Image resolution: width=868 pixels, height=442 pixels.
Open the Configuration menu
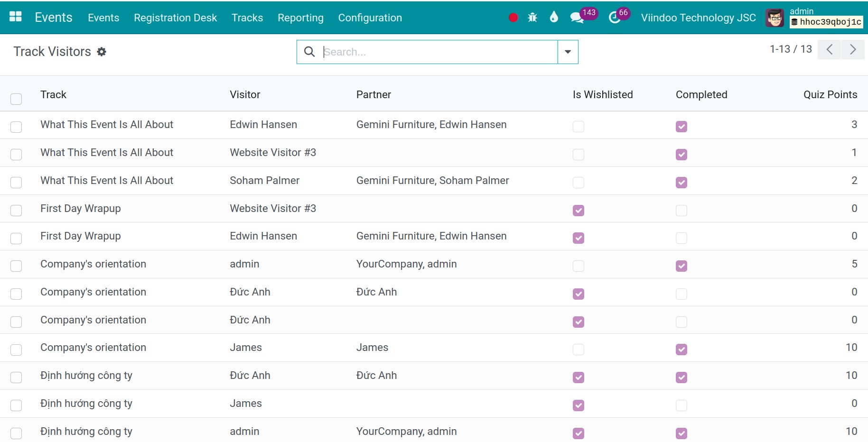click(370, 18)
